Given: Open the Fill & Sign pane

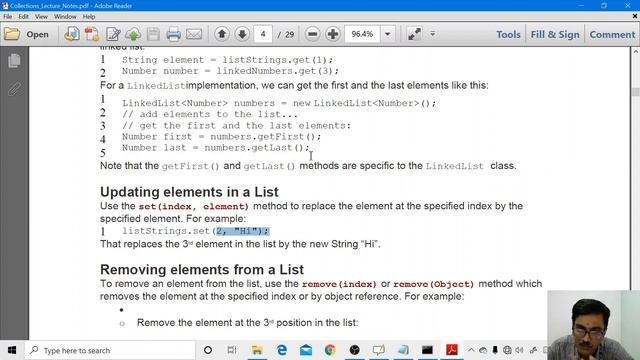Looking at the screenshot, I should coord(555,34).
